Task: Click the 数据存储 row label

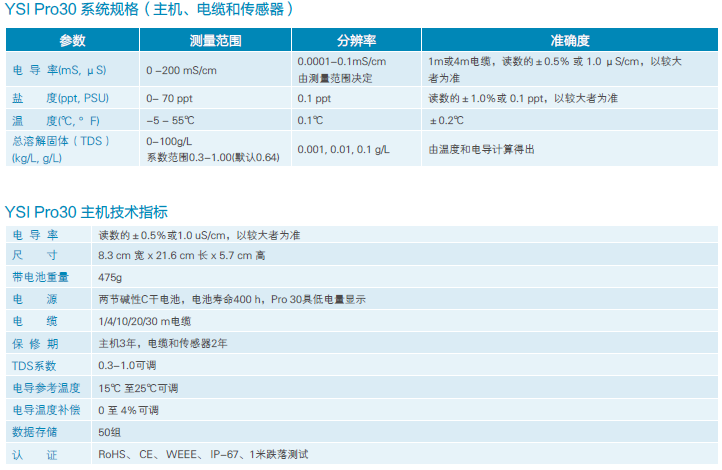Action: click(35, 431)
